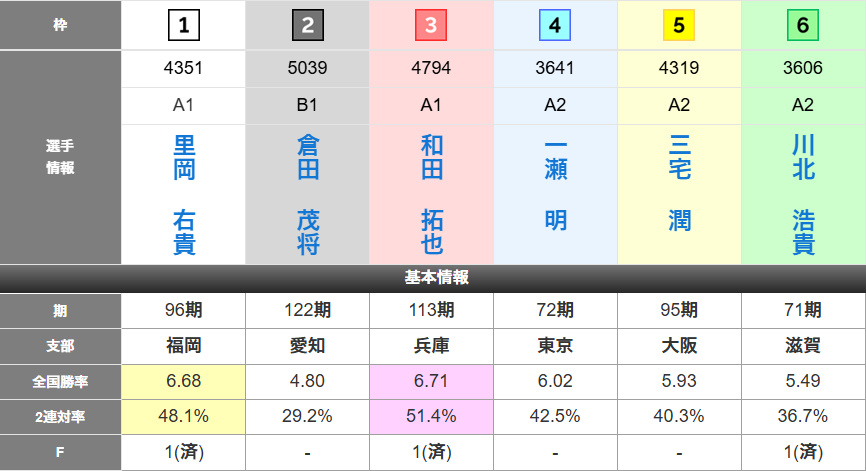
Task: Click the yellow 6.68 win rate cell
Action: tap(184, 381)
